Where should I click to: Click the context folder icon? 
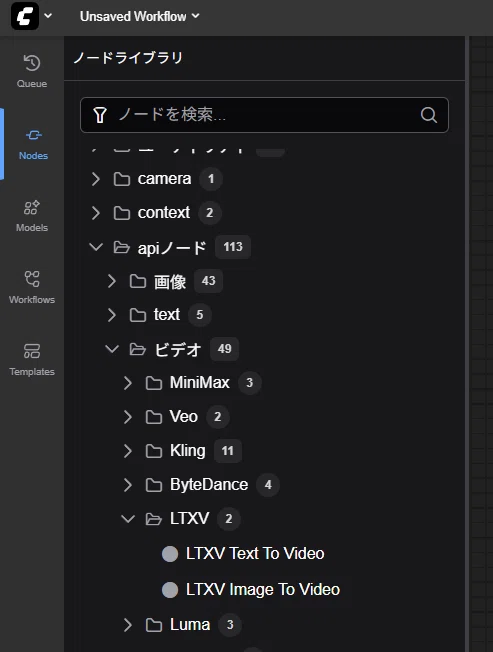click(122, 213)
